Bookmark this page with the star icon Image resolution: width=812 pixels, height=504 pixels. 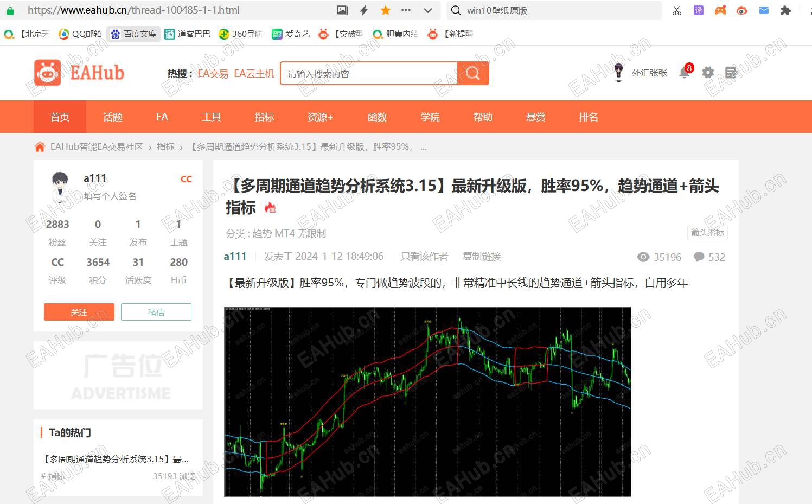click(386, 10)
